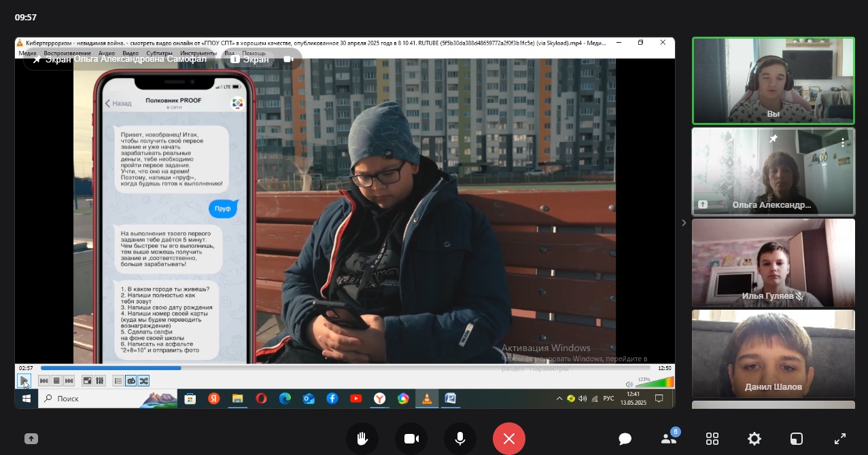The height and width of the screenshot is (455, 868).
Task: Open Windows notification center icon
Action: (659, 399)
